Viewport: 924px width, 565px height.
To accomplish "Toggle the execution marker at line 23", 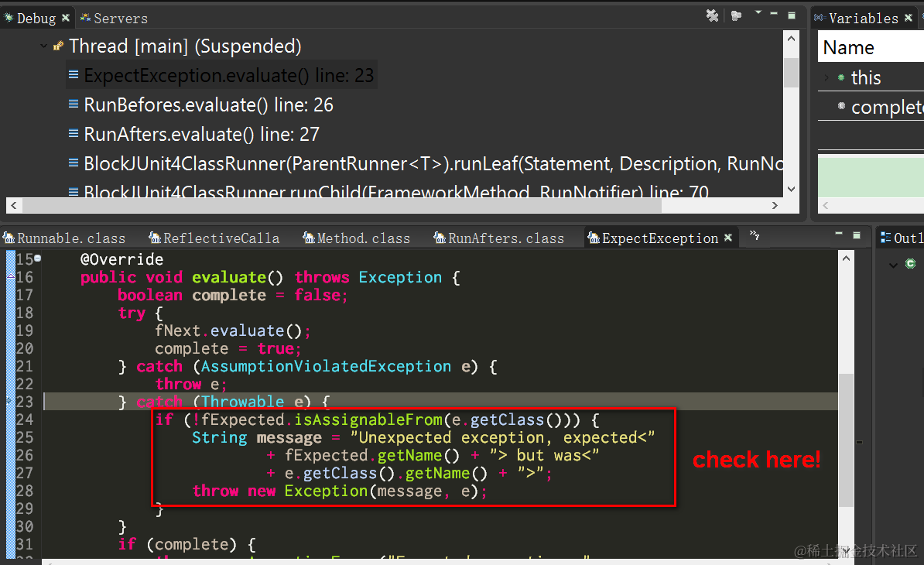I will [8, 402].
